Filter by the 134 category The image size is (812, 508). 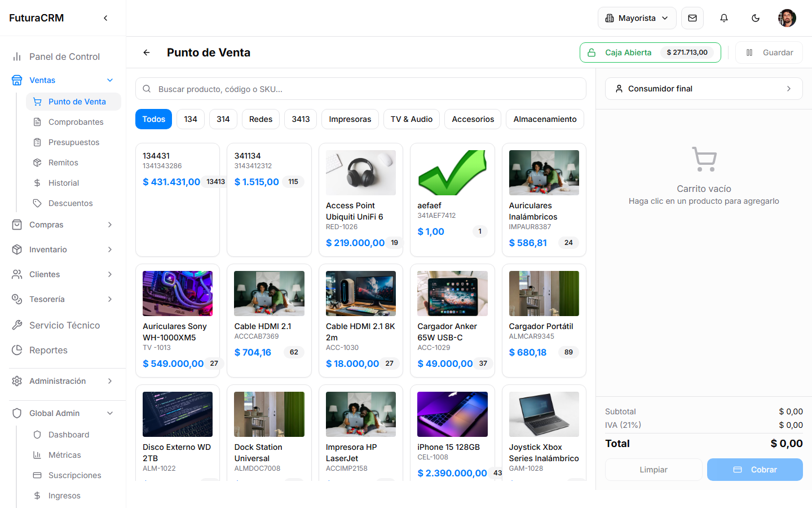[191, 119]
